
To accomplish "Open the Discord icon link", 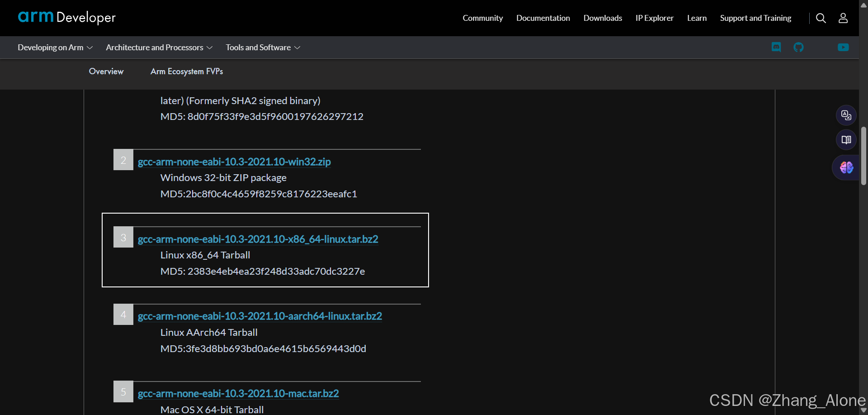I will 776,47.
